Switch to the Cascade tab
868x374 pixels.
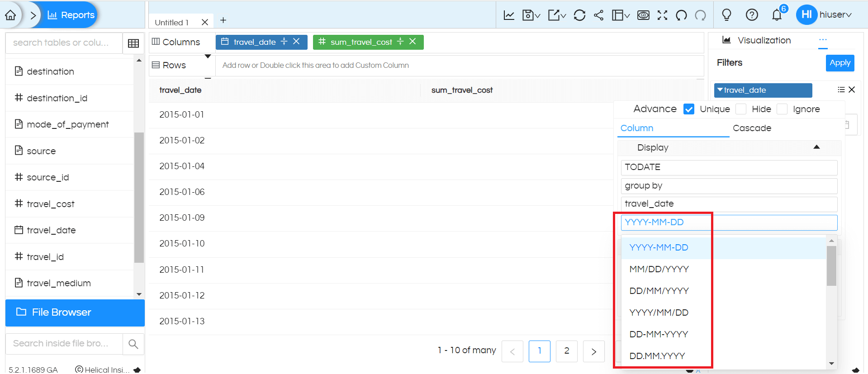click(752, 128)
